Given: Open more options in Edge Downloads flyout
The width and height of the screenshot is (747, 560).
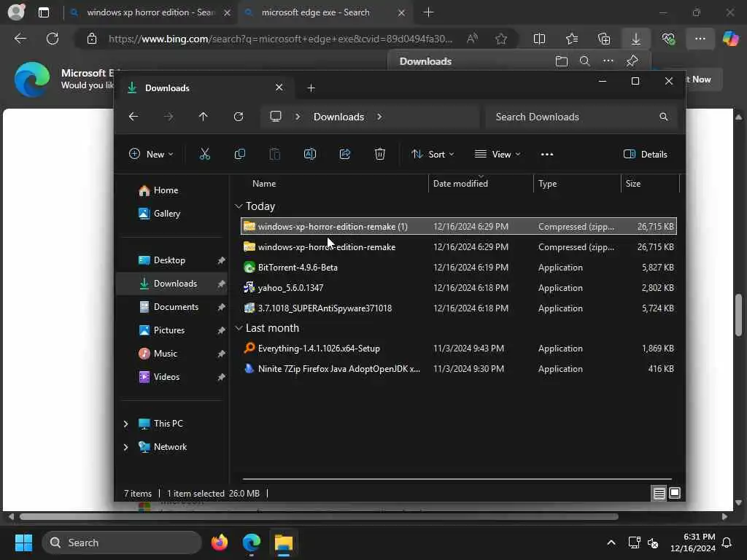Looking at the screenshot, I should click(608, 61).
